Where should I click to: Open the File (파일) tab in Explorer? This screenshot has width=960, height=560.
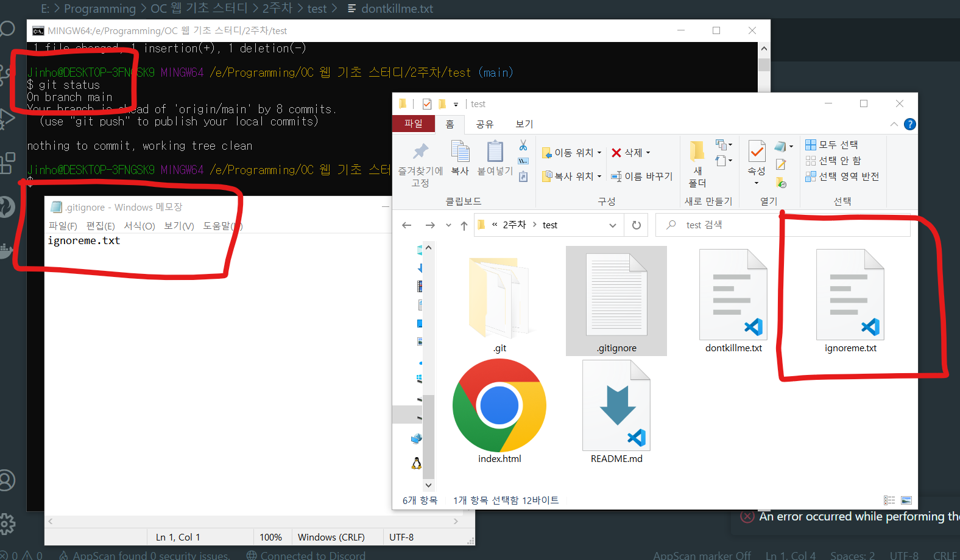coord(414,124)
